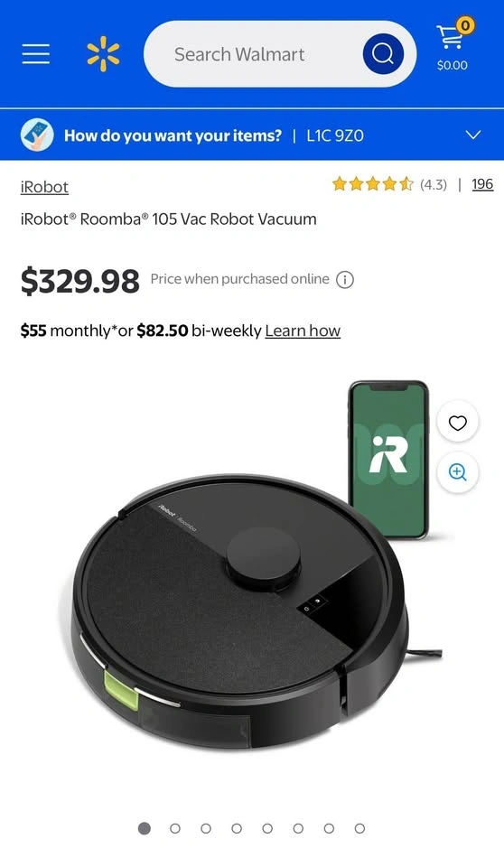504x867 pixels.
Task: Open the How do you want your items bar
Action: (x=252, y=135)
